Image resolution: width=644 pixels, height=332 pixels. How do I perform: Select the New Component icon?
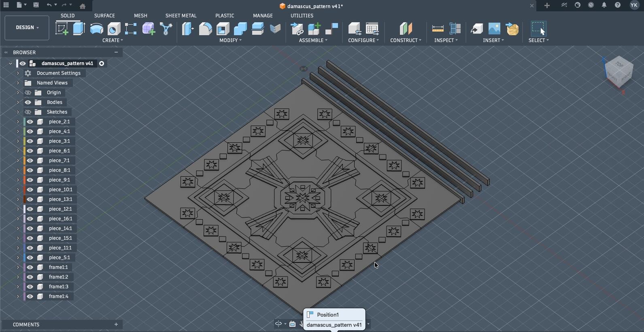click(314, 29)
